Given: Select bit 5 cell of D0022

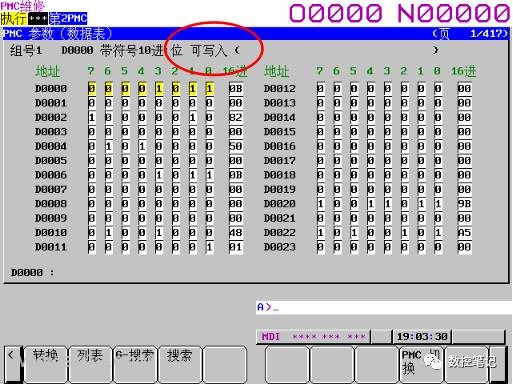Looking at the screenshot, I should click(x=354, y=233).
